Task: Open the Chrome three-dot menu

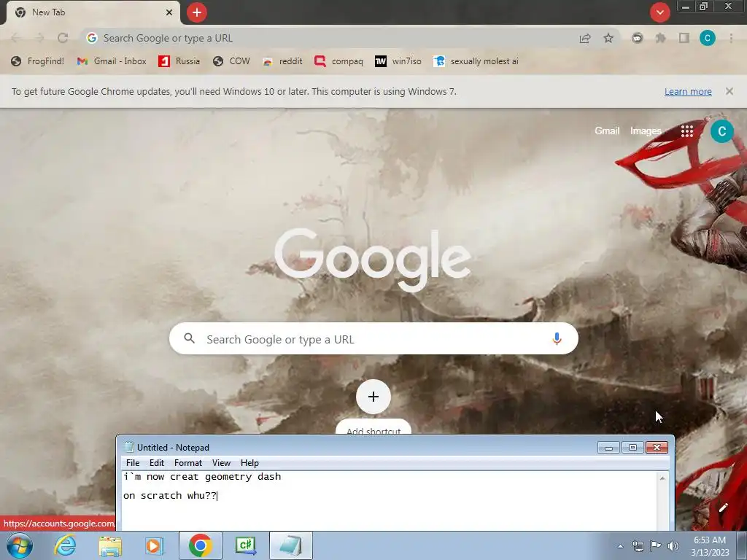Action: 731,38
